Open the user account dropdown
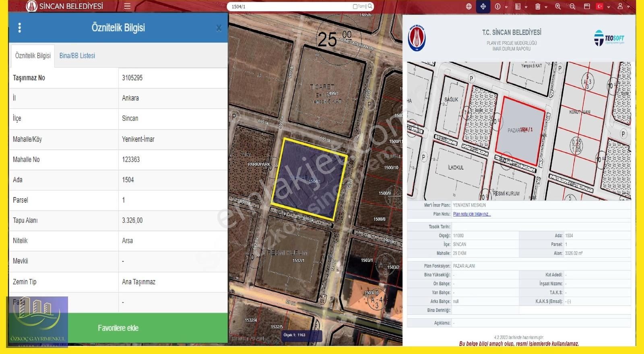The height and width of the screenshot is (354, 644). click(628, 7)
